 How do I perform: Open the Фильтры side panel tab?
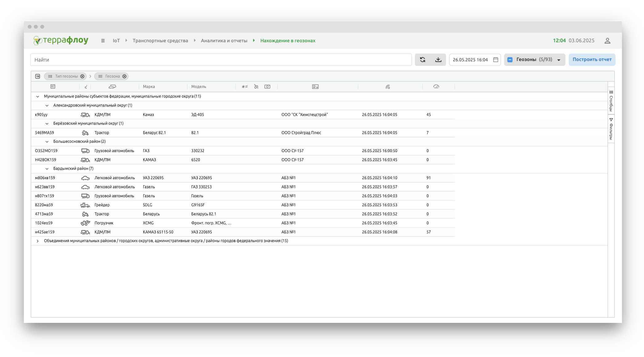[611, 129]
